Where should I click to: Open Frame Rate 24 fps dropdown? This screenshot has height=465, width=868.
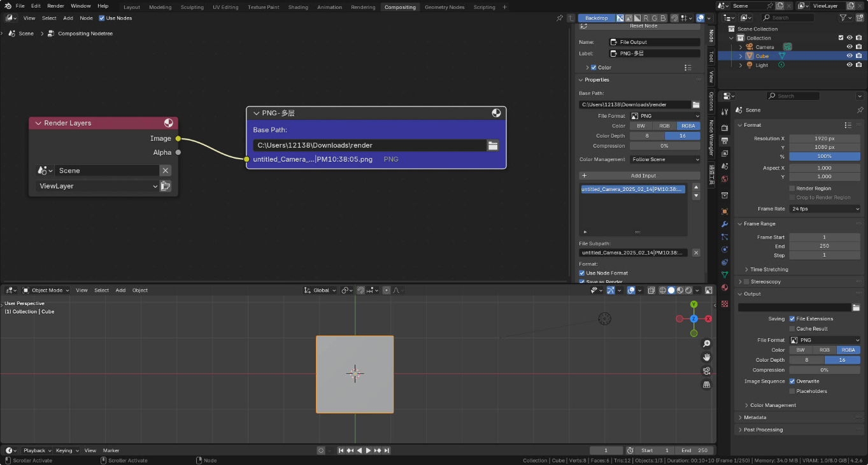click(825, 209)
